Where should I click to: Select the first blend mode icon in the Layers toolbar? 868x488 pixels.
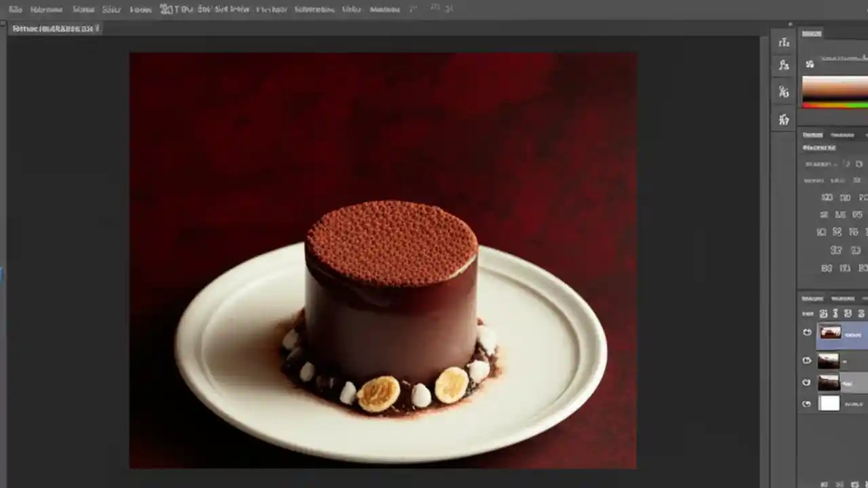(823, 313)
